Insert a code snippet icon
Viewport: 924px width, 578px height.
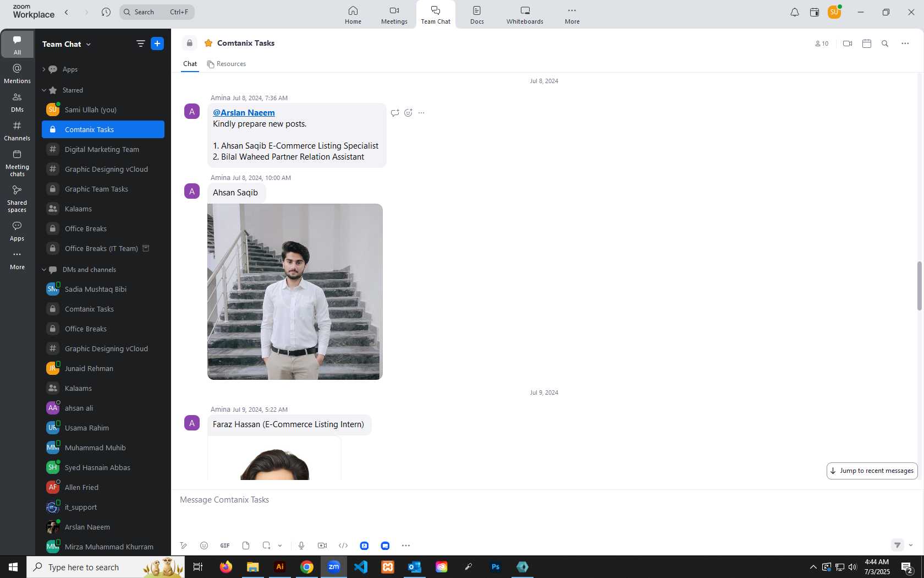[343, 546]
